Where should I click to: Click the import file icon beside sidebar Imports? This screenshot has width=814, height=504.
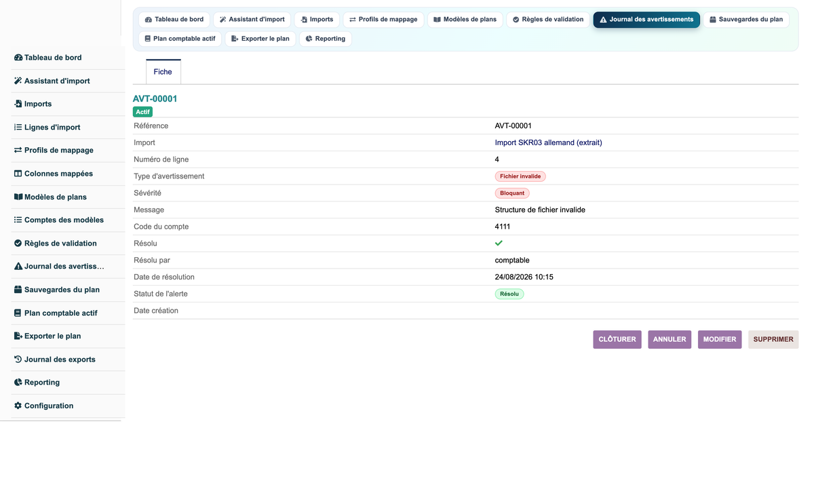tap(18, 104)
